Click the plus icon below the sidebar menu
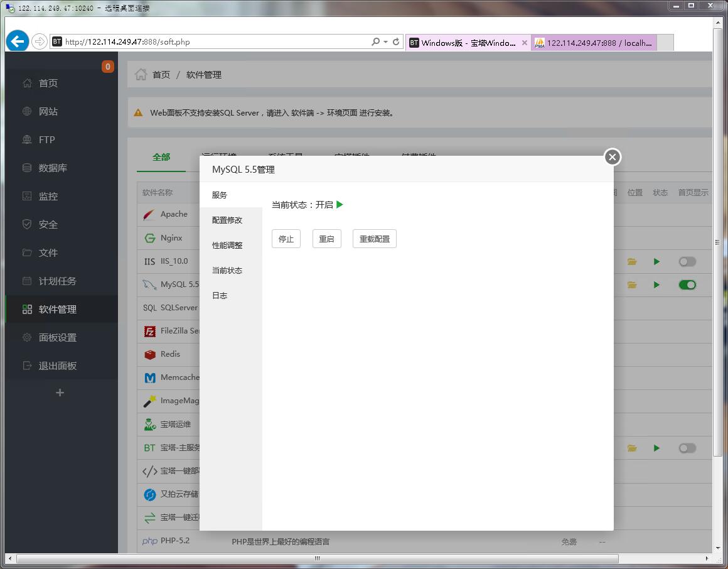The height and width of the screenshot is (569, 728). (x=60, y=393)
